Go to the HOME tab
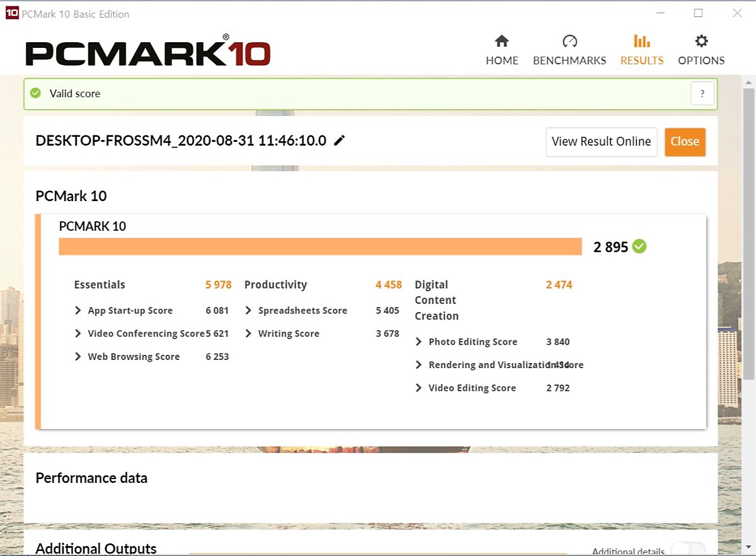Image resolution: width=756 pixels, height=556 pixels. (502, 50)
